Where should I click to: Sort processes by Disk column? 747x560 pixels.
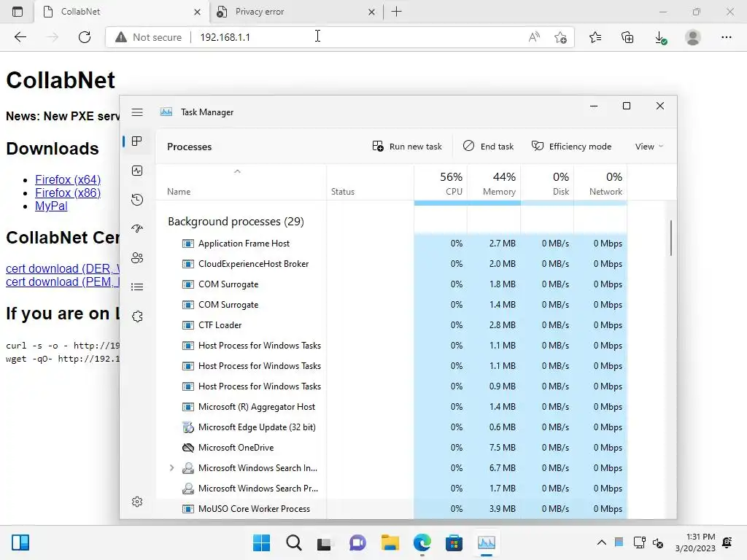point(547,183)
